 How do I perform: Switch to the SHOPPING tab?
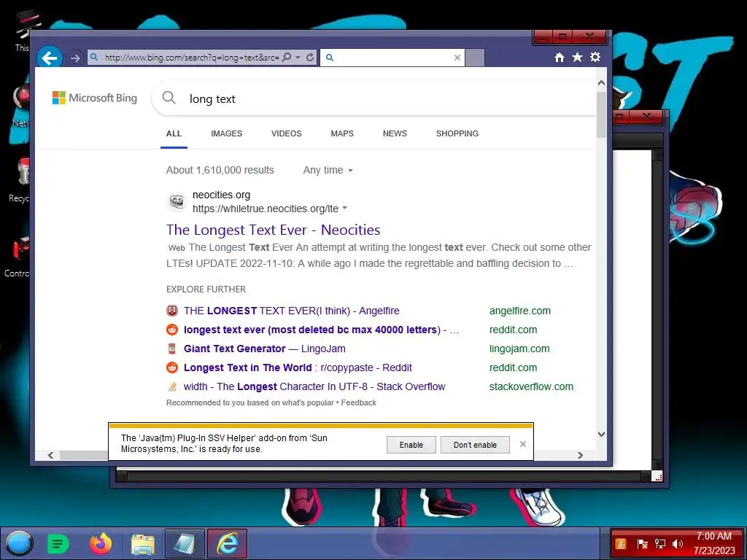pyautogui.click(x=457, y=133)
